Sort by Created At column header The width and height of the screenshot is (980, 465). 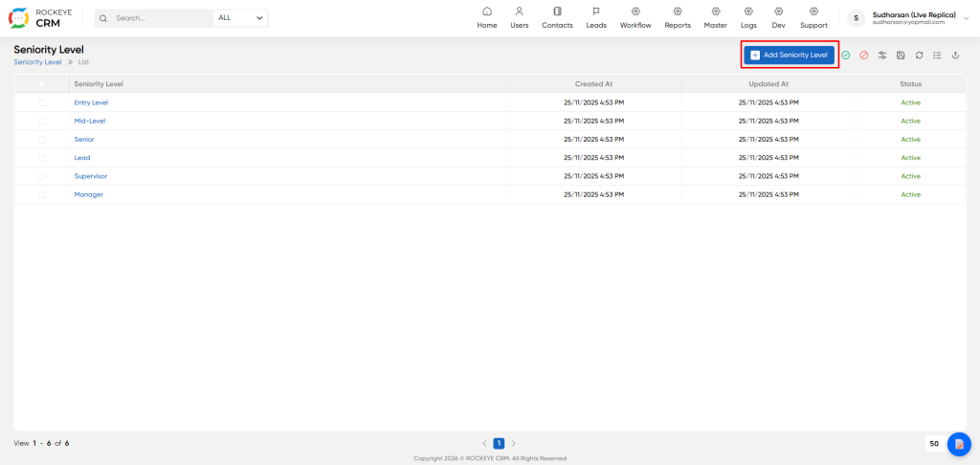[x=593, y=84]
